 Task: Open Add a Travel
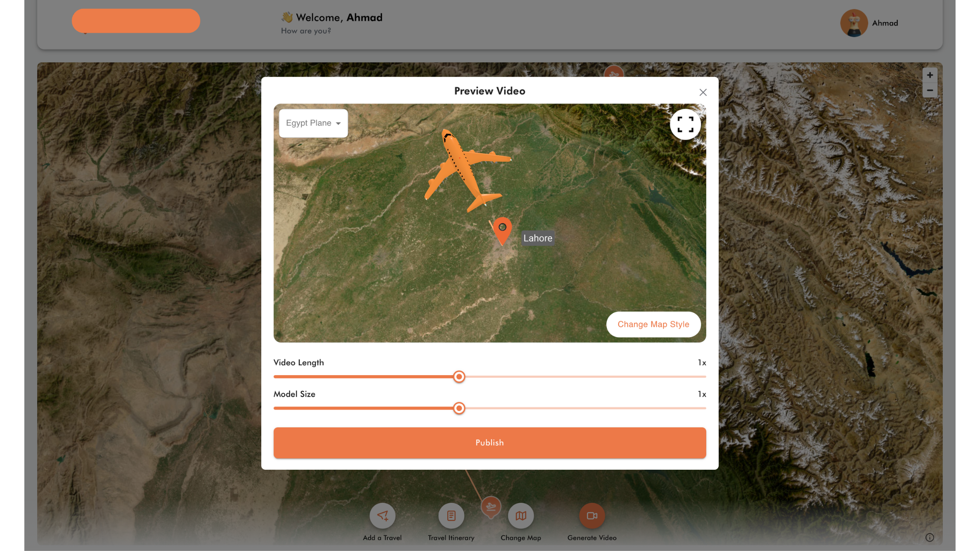[382, 516]
